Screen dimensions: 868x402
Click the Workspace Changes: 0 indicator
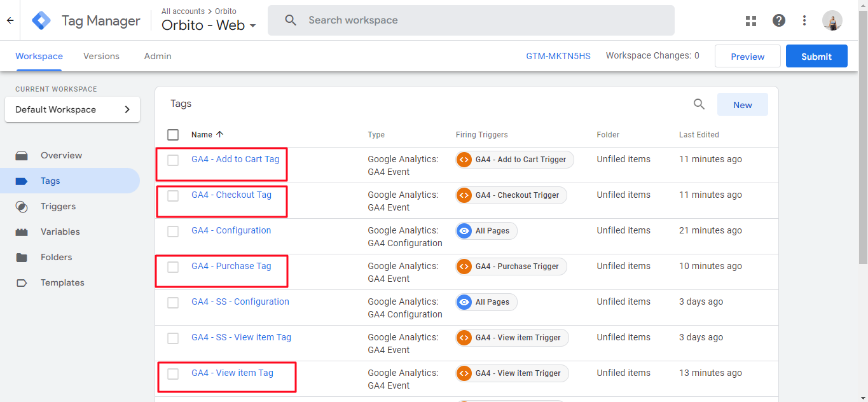point(652,56)
